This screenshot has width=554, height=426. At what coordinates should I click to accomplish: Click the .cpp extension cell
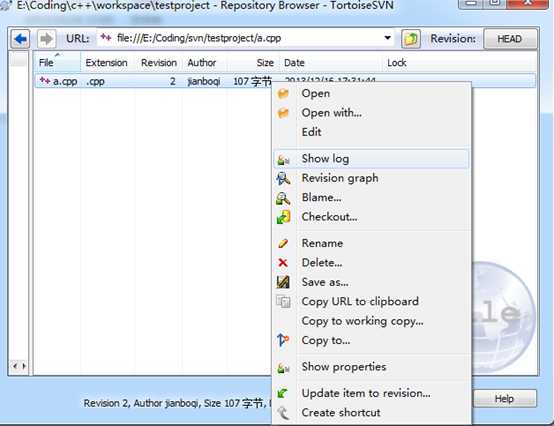click(95, 81)
